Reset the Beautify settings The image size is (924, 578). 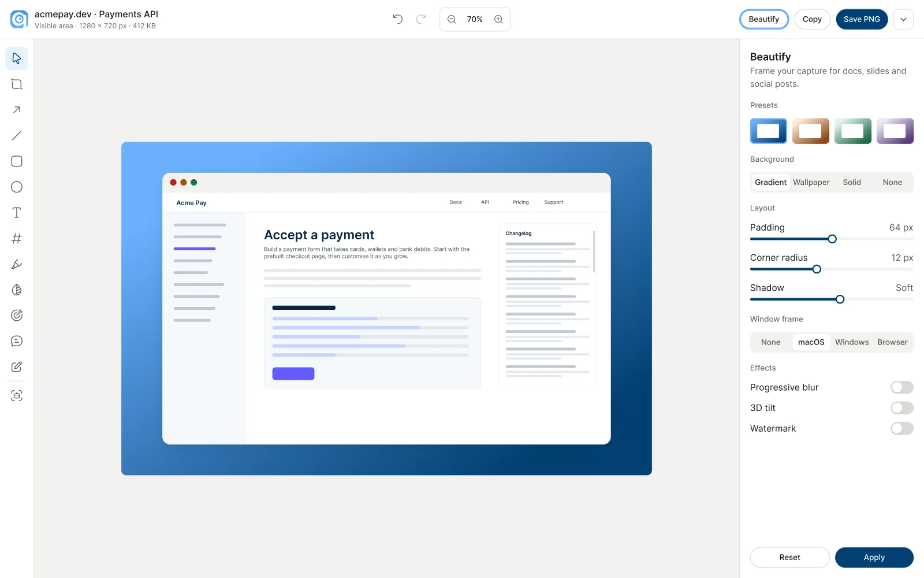[789, 557]
